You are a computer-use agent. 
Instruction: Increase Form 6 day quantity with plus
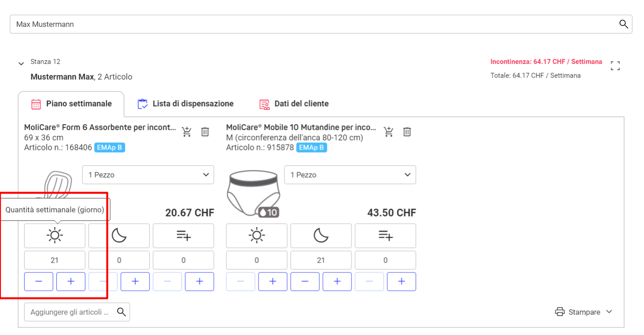(71, 281)
